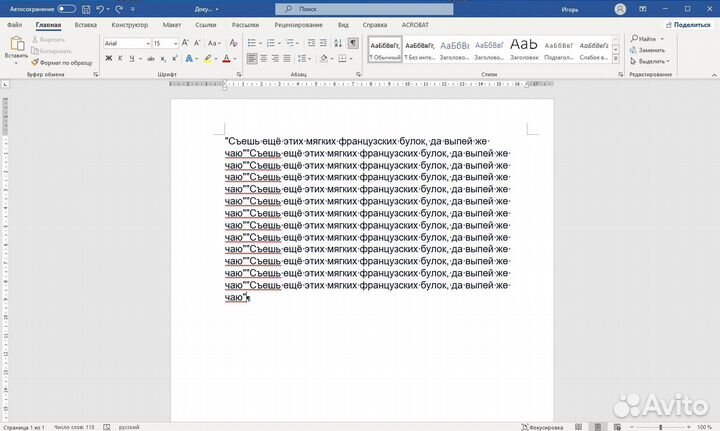This screenshot has width=720, height=431.
Task: Click the Заменить replace button
Action: 647,50
